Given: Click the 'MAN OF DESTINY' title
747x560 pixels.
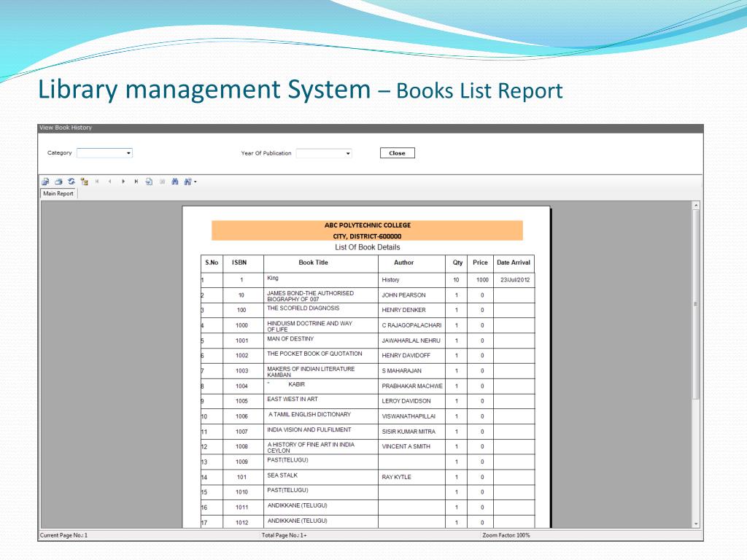Looking at the screenshot, I should 290,338.
